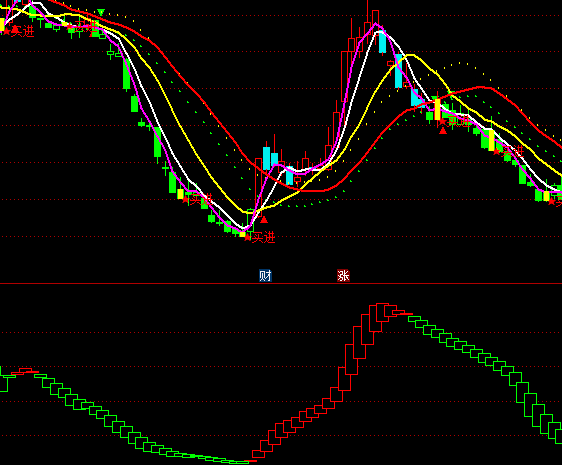This screenshot has height=465, width=562.
Task: Click the red up-triangle beside the lowest 买进 signal
Action: click(264, 220)
